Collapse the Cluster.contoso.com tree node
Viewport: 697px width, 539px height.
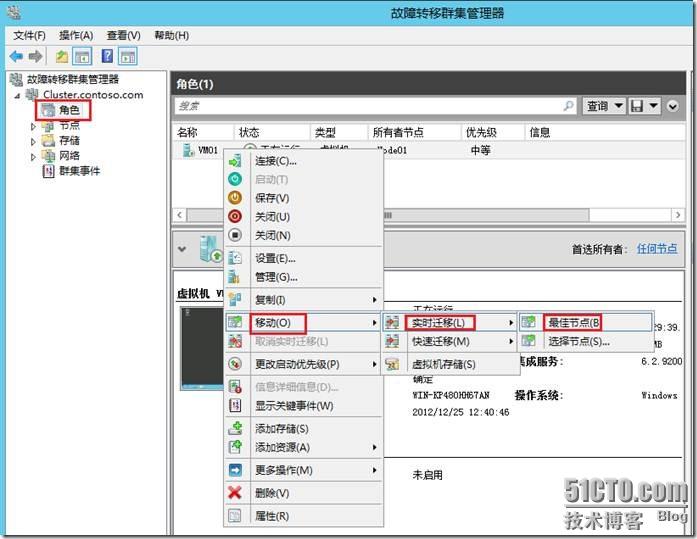pos(17,95)
